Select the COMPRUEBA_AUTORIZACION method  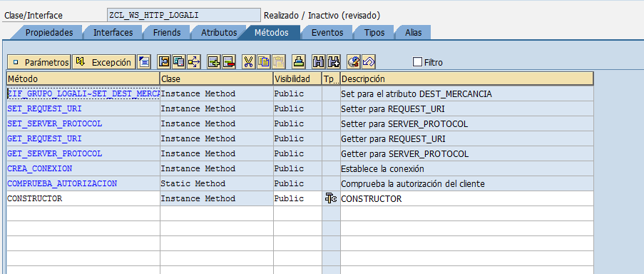coord(83,183)
